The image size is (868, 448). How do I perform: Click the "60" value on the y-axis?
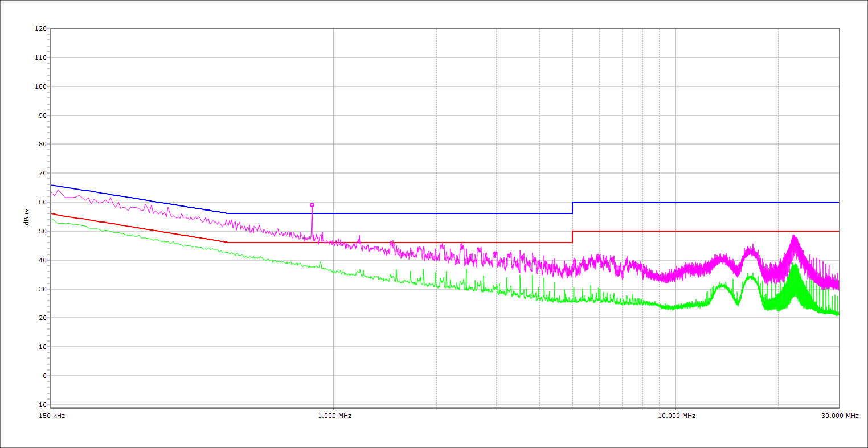tap(42, 202)
